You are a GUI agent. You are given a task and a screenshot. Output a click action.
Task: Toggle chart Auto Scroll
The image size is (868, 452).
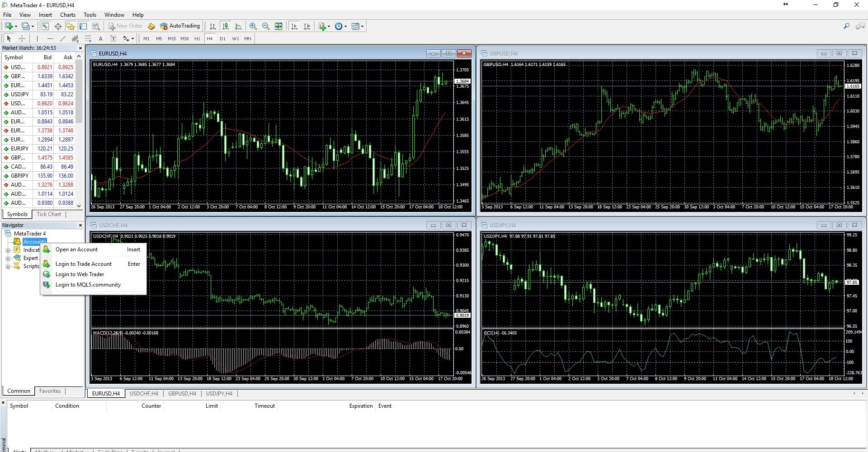(x=294, y=26)
